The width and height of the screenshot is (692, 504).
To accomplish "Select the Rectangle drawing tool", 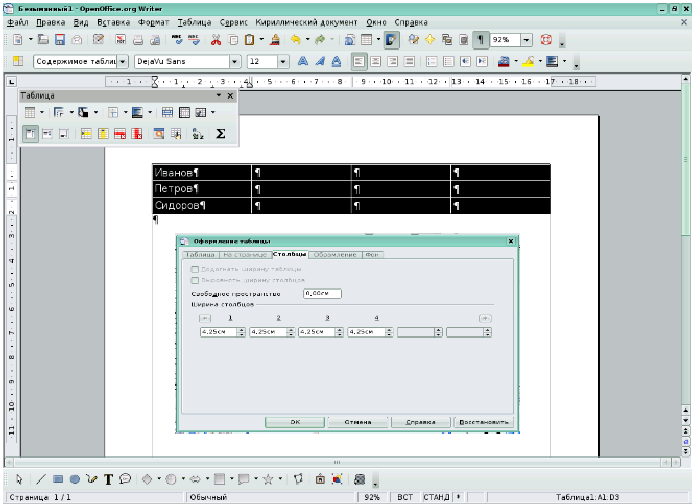I will click(x=58, y=479).
